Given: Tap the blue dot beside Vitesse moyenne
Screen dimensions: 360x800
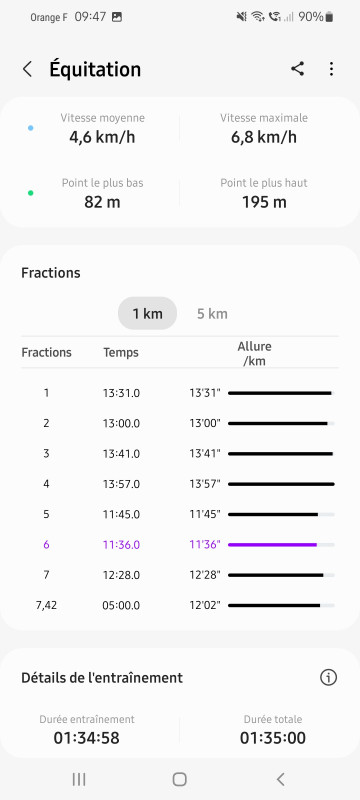Looking at the screenshot, I should click(31, 128).
